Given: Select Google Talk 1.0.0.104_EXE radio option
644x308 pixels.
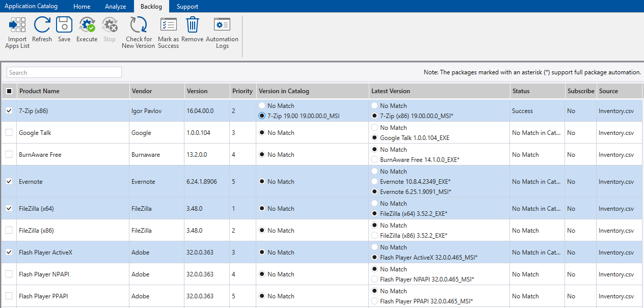Looking at the screenshot, I should [375, 137].
